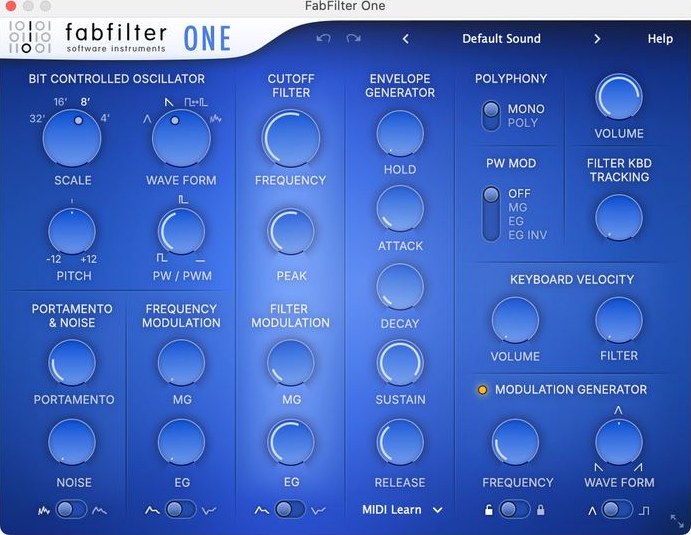Set PW MOD to EG
The width and height of the screenshot is (691, 535).
tap(516, 221)
